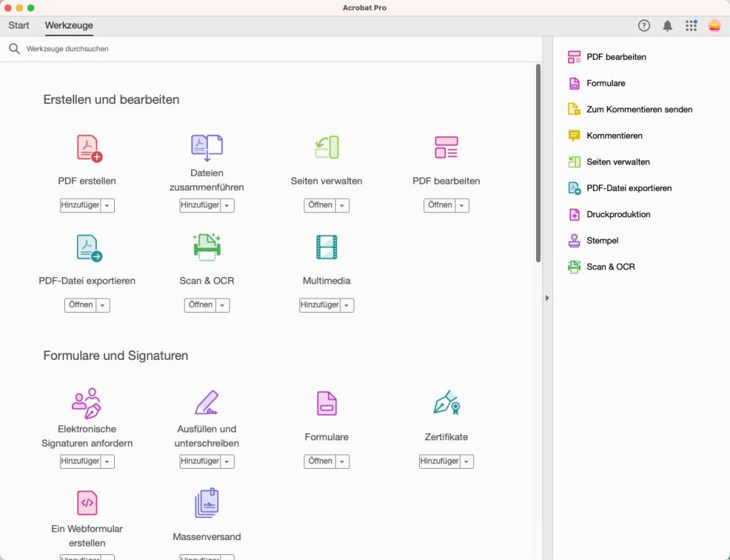Switch to the Start tab
Image resolution: width=730 pixels, height=560 pixels.
pos(19,25)
